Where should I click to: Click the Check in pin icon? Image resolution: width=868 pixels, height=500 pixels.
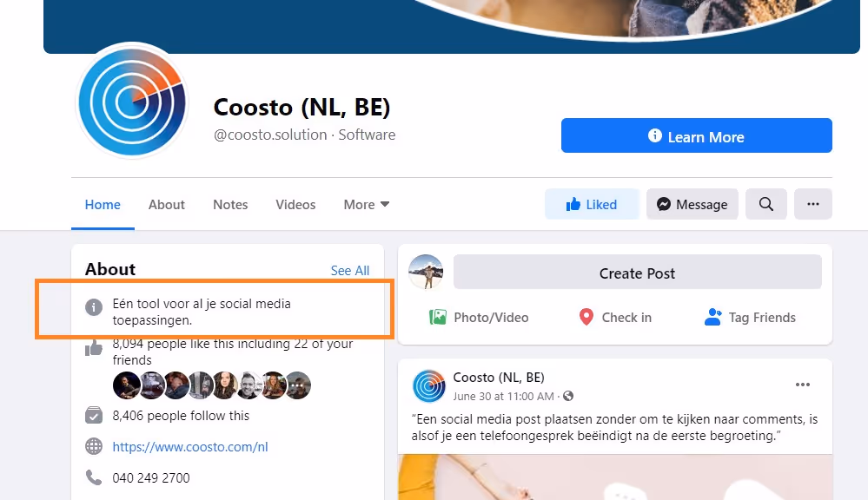pos(586,317)
